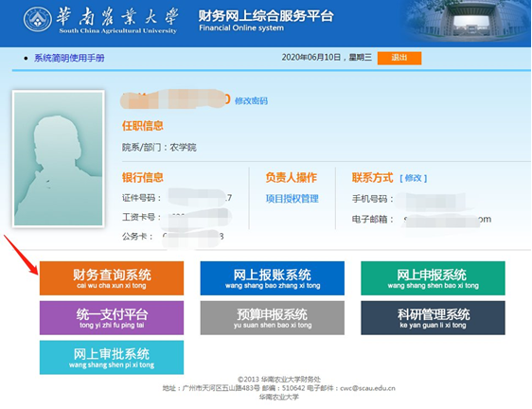
Task: Click the 任职信息 heading
Action: click(x=143, y=126)
